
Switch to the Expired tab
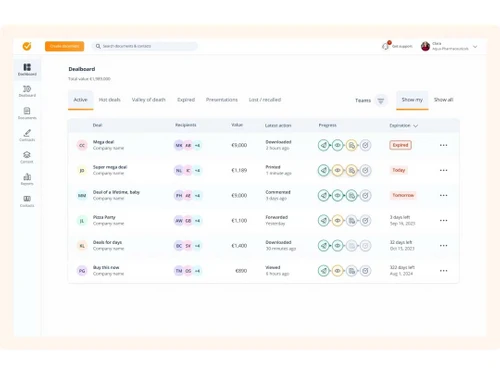(186, 100)
